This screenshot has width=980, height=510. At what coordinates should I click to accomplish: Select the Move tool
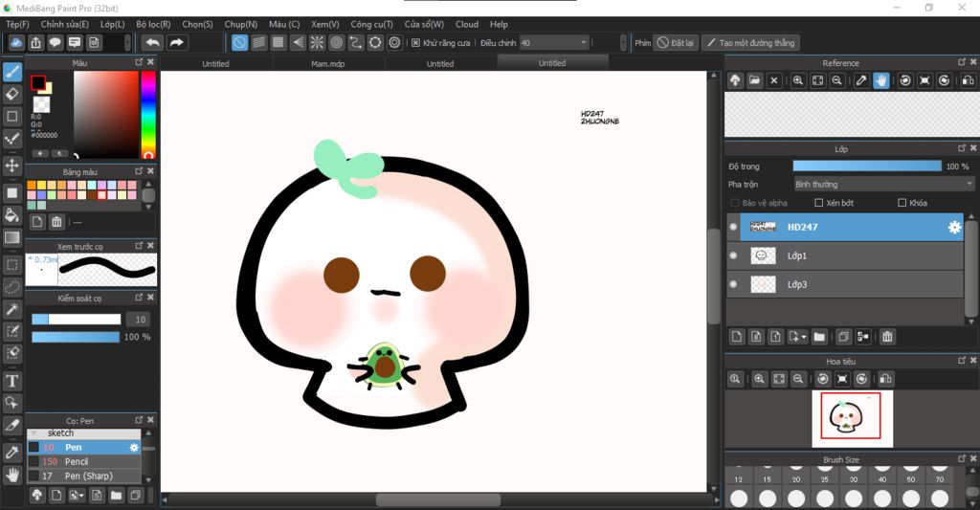click(11, 165)
